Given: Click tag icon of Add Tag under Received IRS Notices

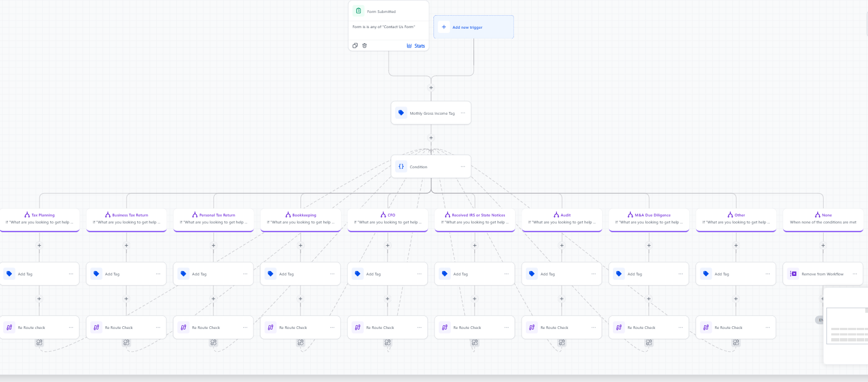Looking at the screenshot, I should click(445, 274).
